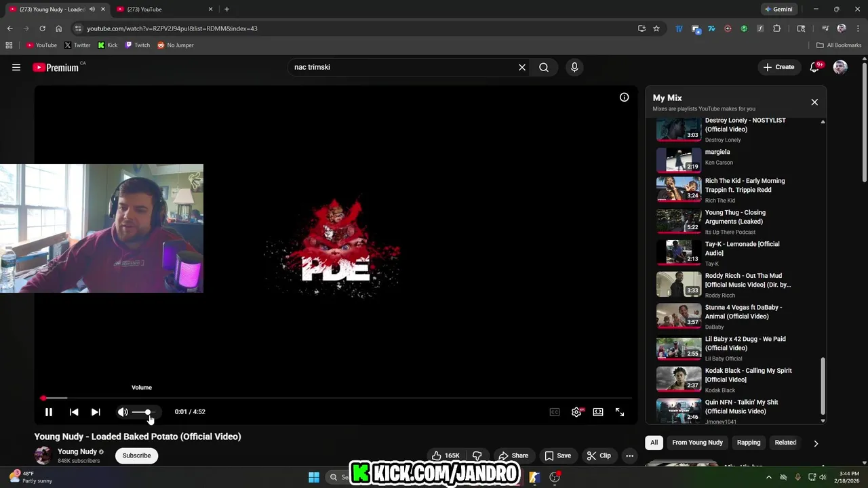Open the video info card icon
The width and height of the screenshot is (868, 488).
tap(624, 97)
